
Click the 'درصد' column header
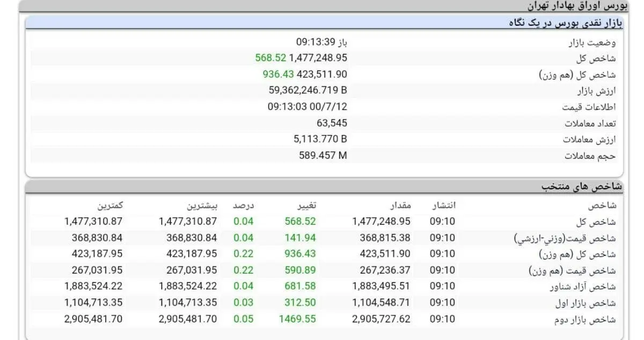[x=243, y=205]
